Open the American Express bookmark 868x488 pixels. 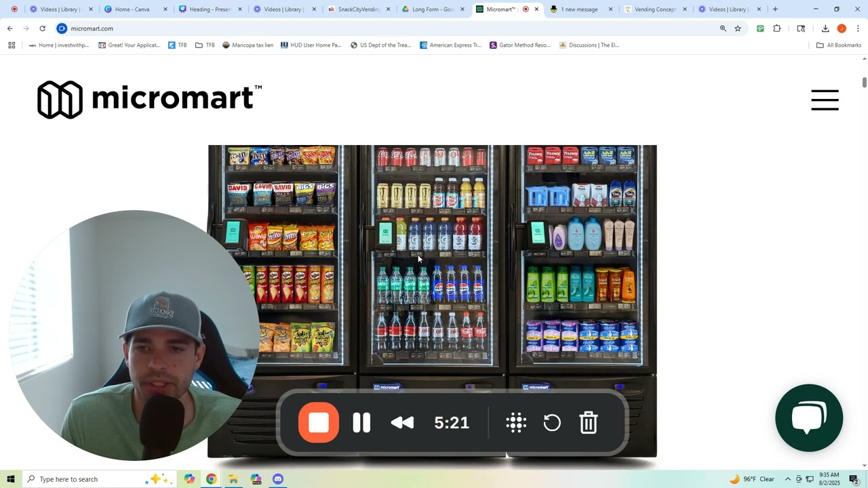(450, 45)
